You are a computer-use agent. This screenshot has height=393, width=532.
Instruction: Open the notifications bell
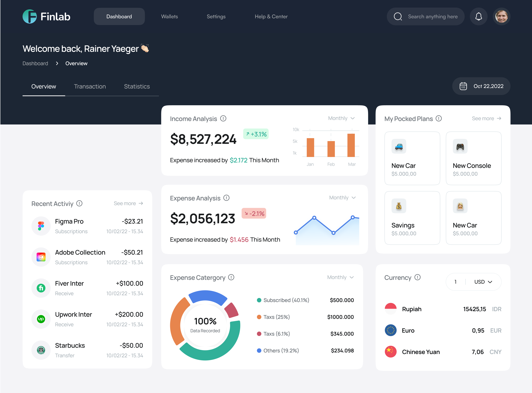click(x=478, y=16)
